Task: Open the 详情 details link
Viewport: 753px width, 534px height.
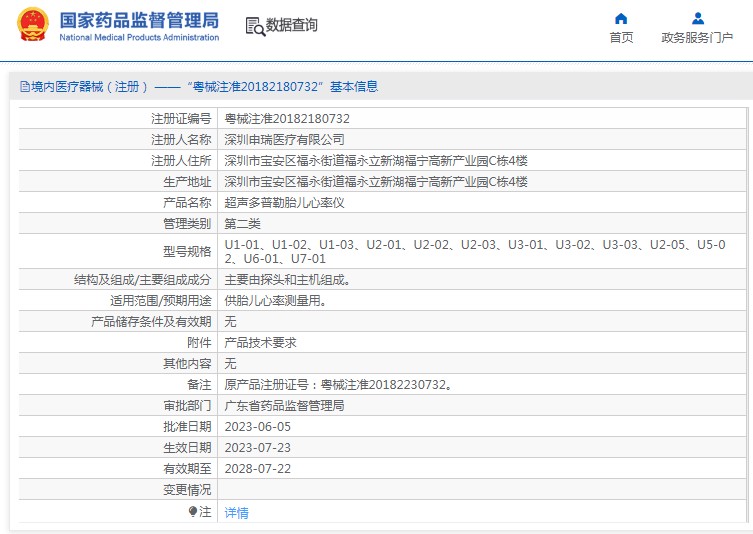Action: [236, 513]
